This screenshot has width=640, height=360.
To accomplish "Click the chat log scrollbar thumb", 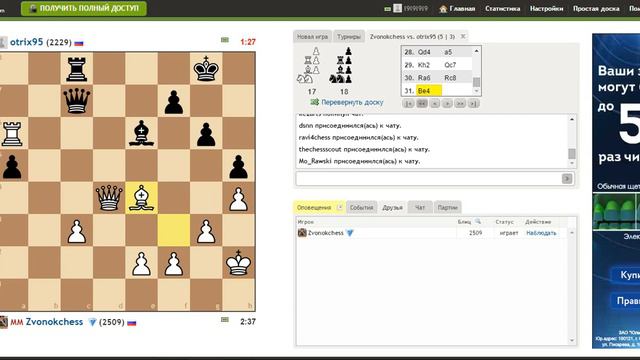I will pyautogui.click(x=572, y=154).
